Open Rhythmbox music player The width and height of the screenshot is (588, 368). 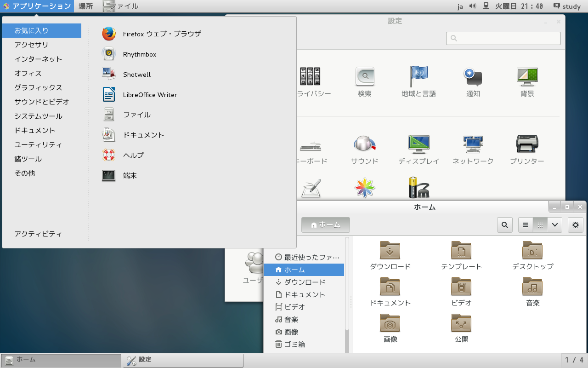pyautogui.click(x=129, y=54)
